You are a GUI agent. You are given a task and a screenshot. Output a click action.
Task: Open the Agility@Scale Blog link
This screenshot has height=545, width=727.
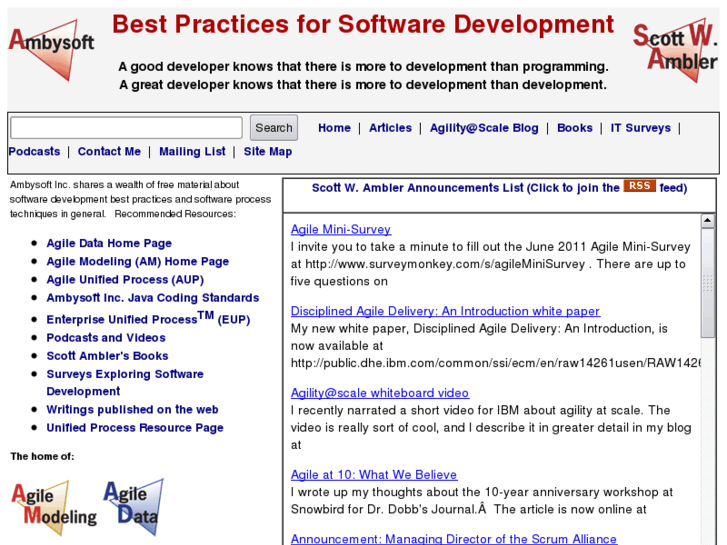tap(484, 128)
